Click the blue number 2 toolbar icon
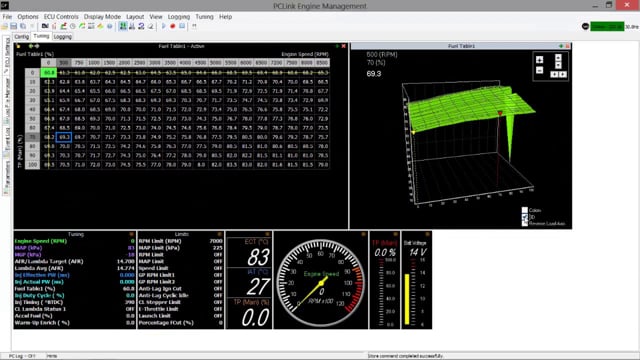 coord(141,26)
